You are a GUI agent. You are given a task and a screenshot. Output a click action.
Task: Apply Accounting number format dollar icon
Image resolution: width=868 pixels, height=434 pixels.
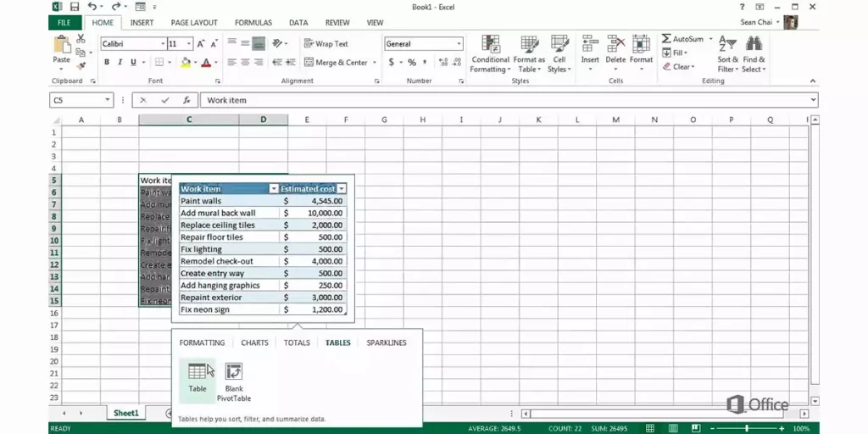(392, 62)
